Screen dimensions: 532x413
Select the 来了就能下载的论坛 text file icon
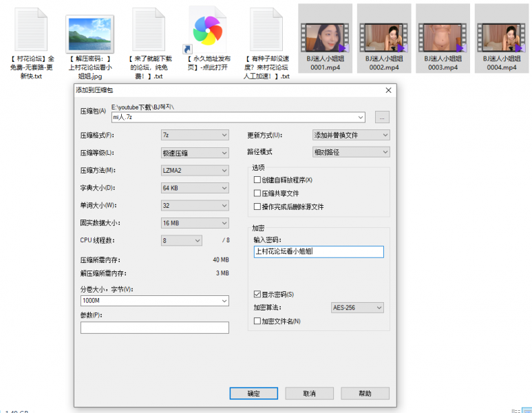click(148, 28)
